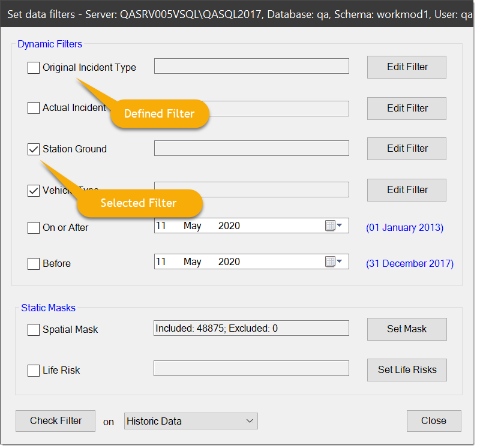The width and height of the screenshot is (477, 448).
Task: Close the data filters dialog
Action: pos(433,421)
